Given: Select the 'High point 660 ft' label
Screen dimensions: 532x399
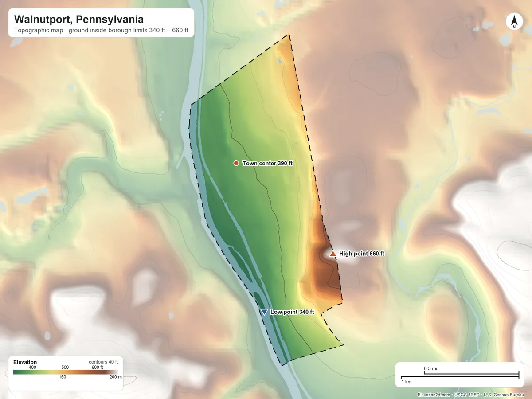Looking at the screenshot, I should 362,254.
